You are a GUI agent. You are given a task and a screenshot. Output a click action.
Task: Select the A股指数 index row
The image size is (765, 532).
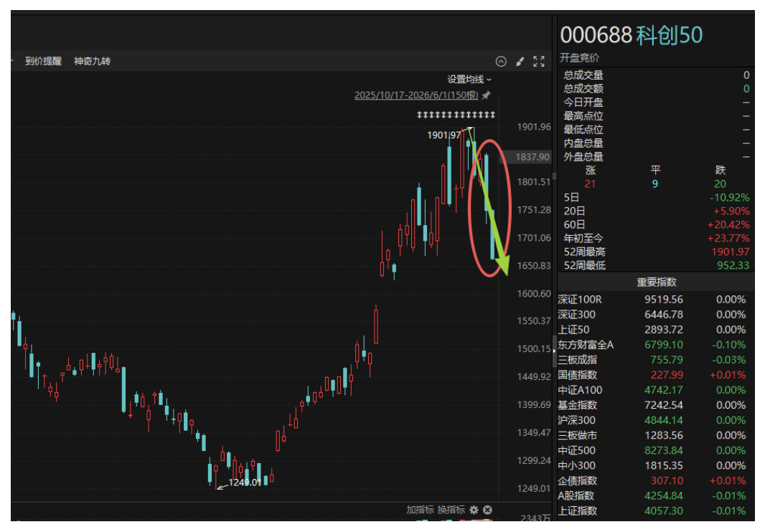coord(656,496)
